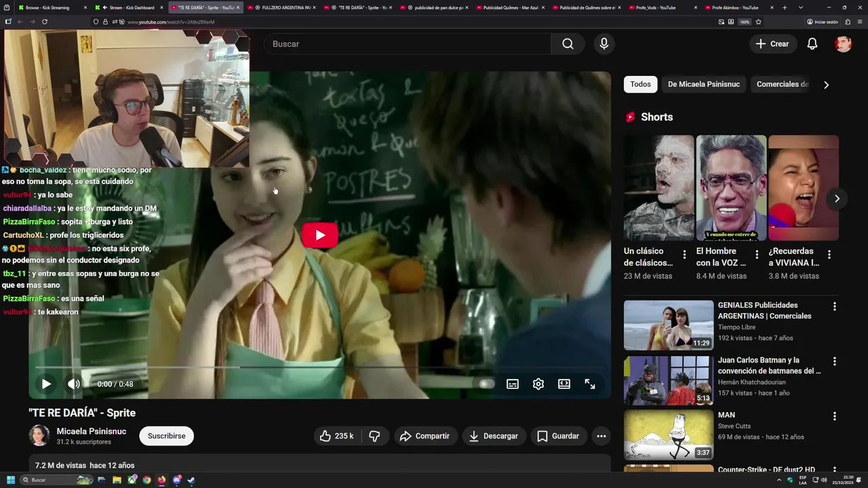Reload the page with the refresh icon

click(45, 22)
